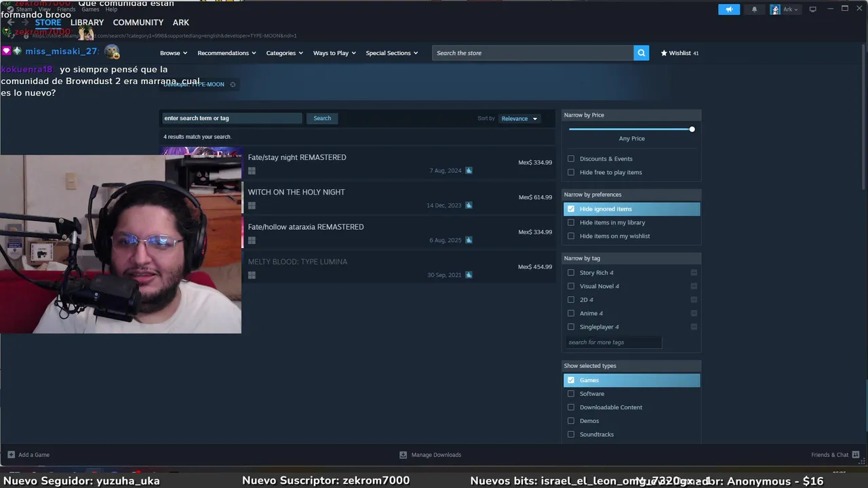Collapse the Narrow by tag section
Image resolution: width=868 pixels, height=488 pixels.
pos(631,258)
